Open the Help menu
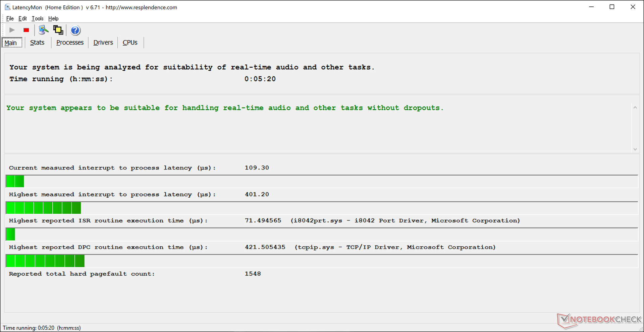This screenshot has height=332, width=644. (53, 18)
